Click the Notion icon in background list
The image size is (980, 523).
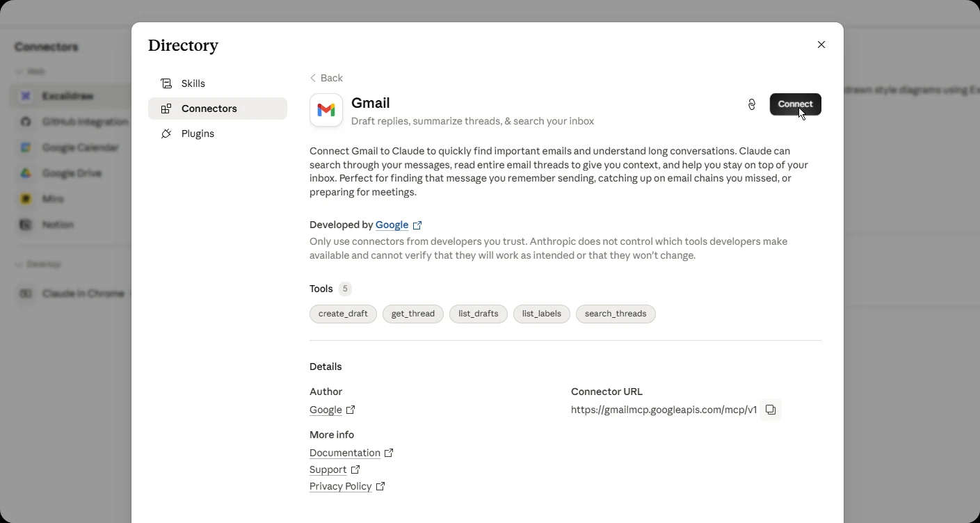pyautogui.click(x=26, y=225)
